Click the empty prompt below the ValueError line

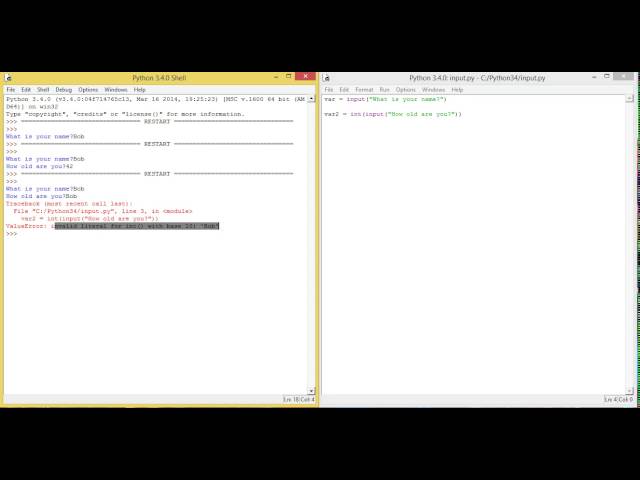click(x=11, y=234)
